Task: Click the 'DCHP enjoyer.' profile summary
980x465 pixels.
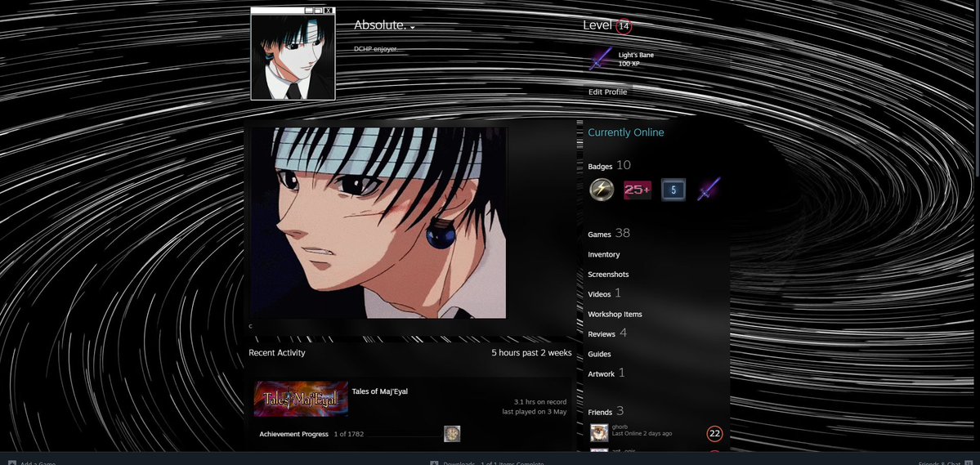Action: click(x=376, y=49)
